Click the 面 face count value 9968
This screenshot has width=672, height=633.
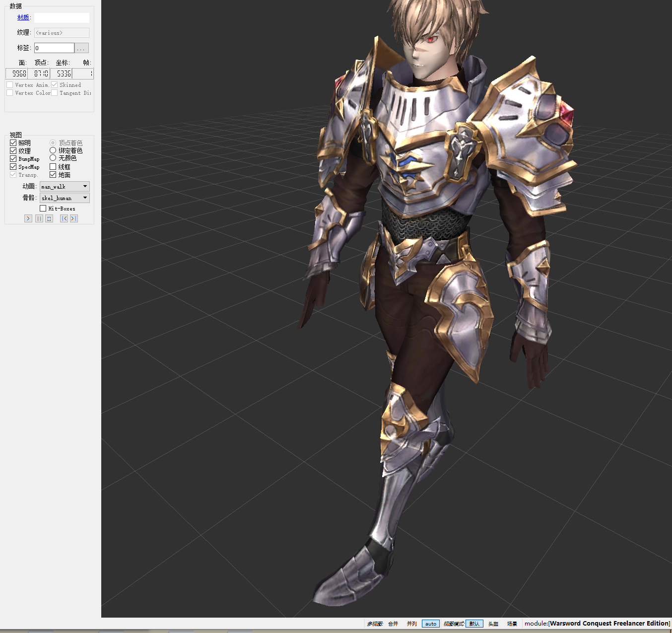coord(16,73)
